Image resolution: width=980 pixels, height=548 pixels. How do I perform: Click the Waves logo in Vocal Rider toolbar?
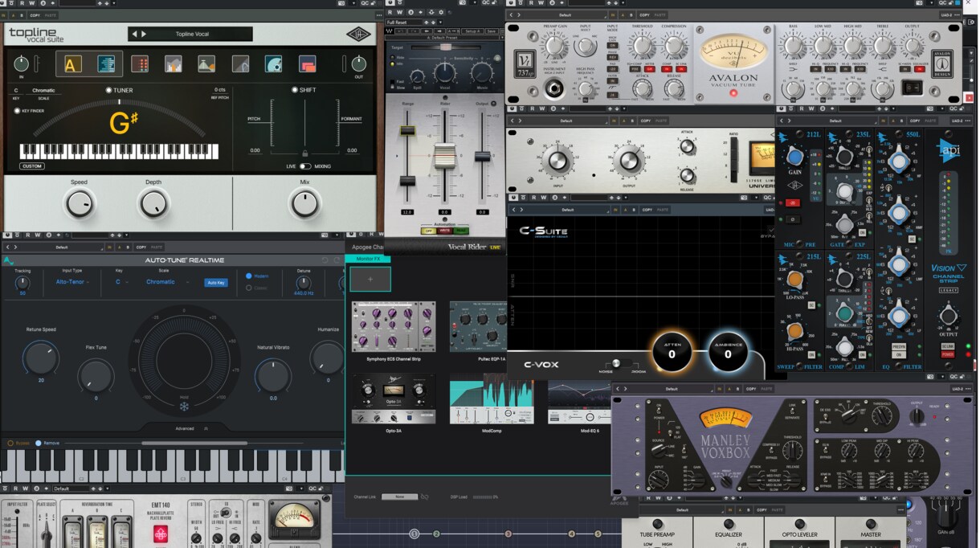[390, 31]
